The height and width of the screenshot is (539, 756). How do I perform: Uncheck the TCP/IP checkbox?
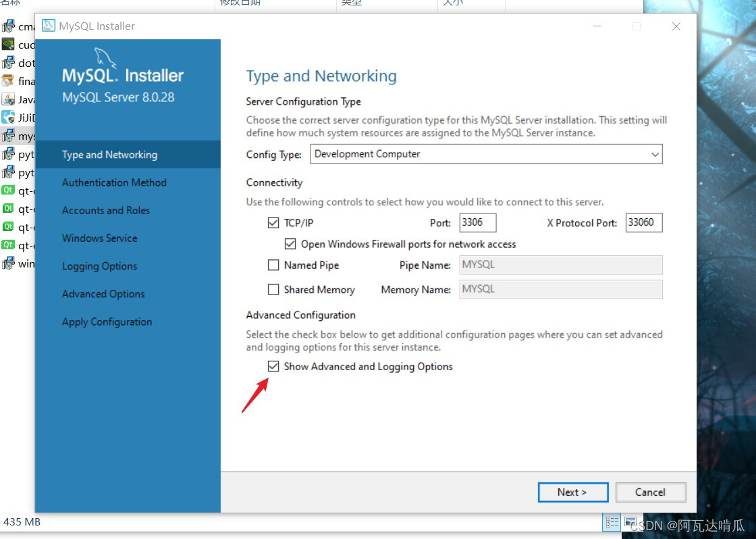(273, 222)
